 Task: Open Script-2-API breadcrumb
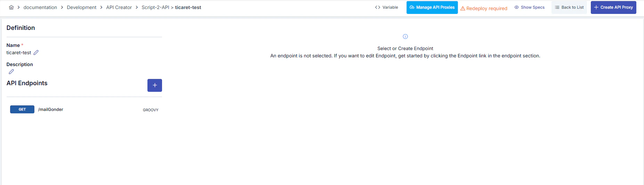click(155, 7)
